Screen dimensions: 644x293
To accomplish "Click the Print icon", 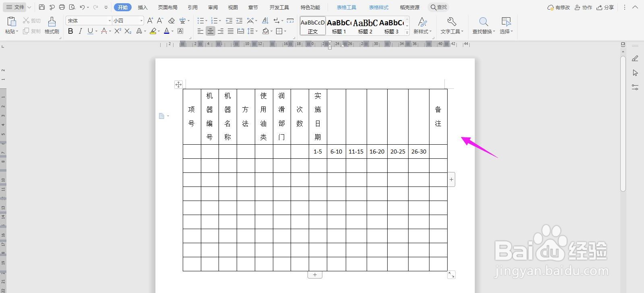I will [62, 7].
